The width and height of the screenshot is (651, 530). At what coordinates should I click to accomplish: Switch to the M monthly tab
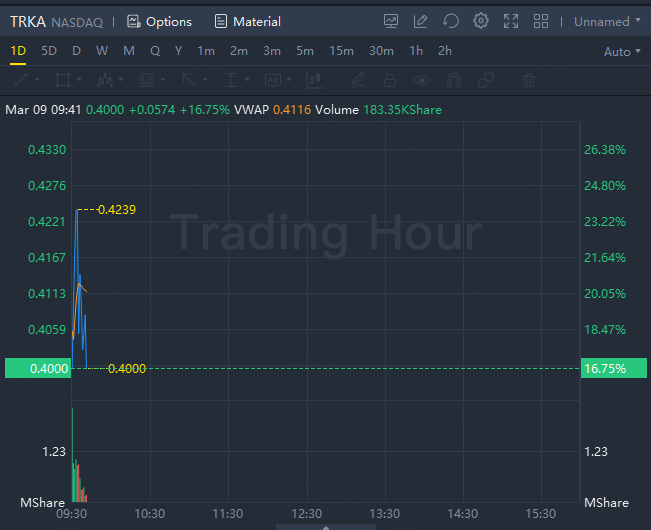coord(129,51)
